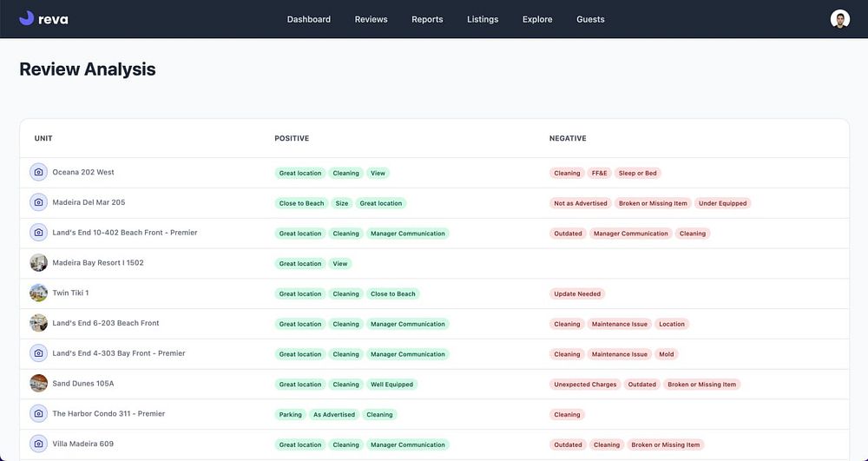Click the reva logo
The image size is (868, 461).
[x=43, y=19]
